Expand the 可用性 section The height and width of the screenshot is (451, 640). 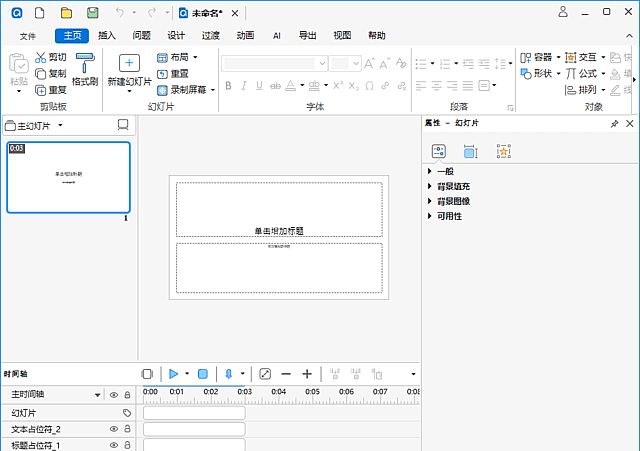tap(429, 216)
